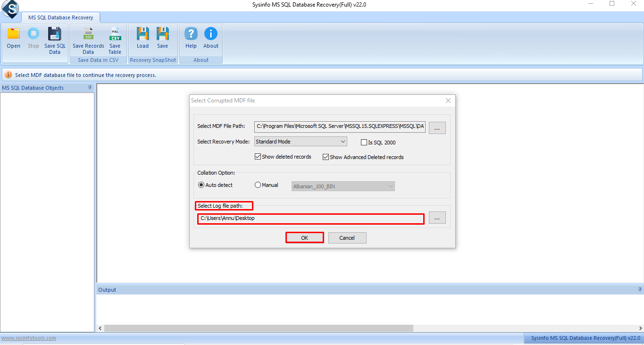Uncheck Show Advanced Deleted records
The image size is (644, 345).
[x=326, y=157]
